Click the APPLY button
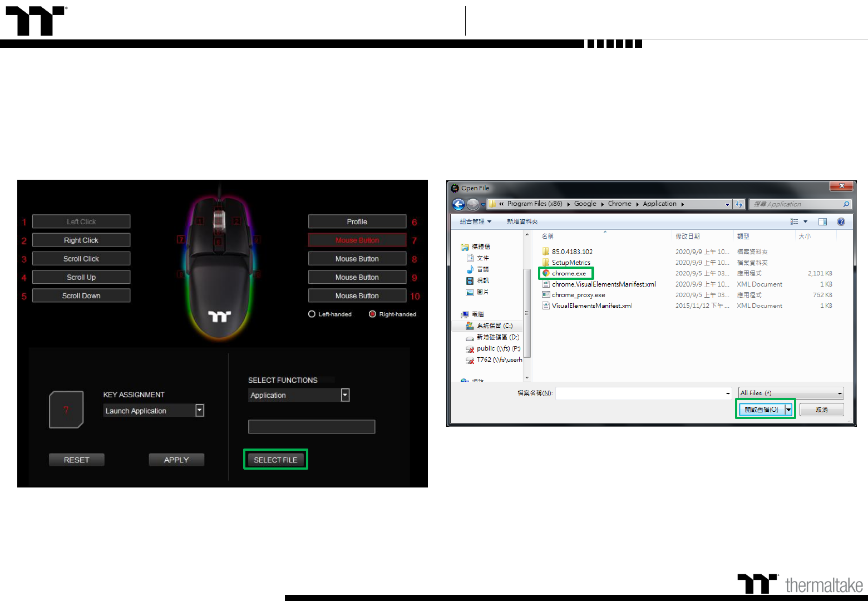This screenshot has width=868, height=601. pos(176,460)
